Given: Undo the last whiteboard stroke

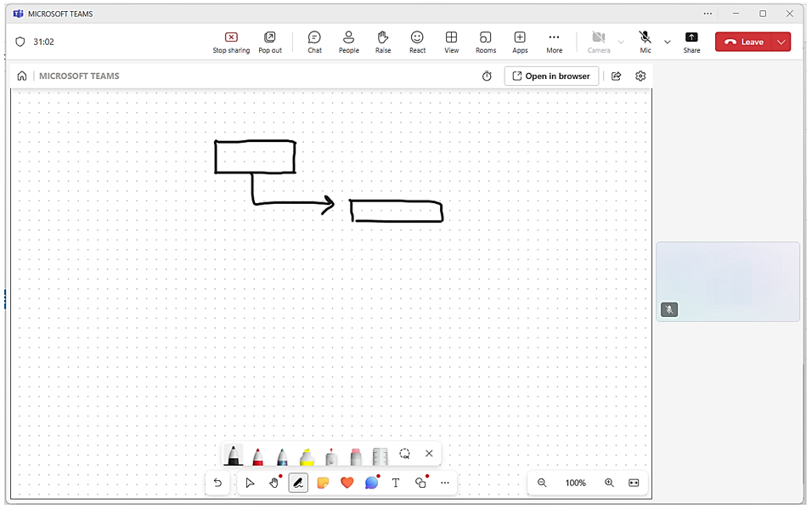Looking at the screenshot, I should pyautogui.click(x=218, y=483).
